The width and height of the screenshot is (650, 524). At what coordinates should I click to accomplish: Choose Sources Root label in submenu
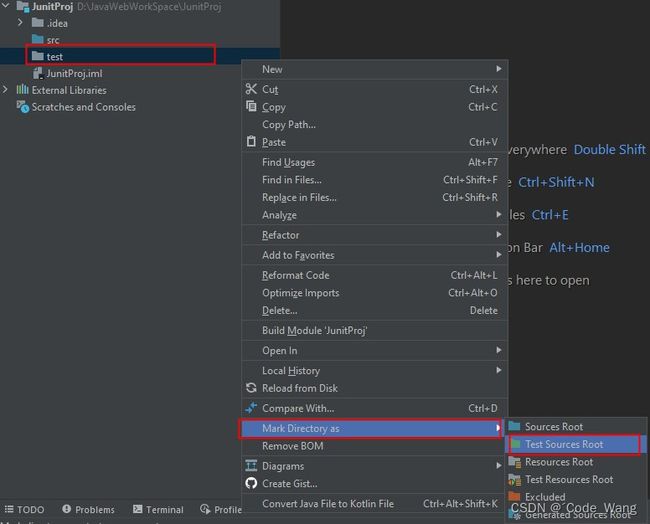point(554,427)
